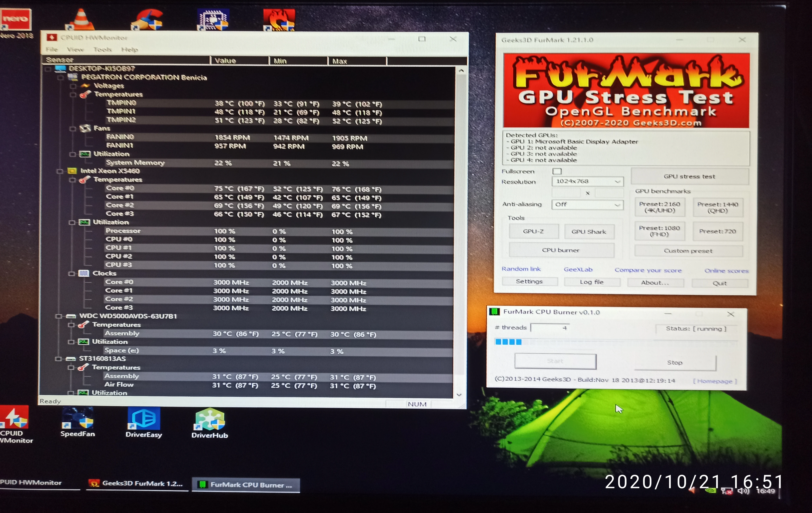The image size is (812, 513).
Task: Collapse the Intel Xeon X5460 tree node
Action: tap(60, 171)
